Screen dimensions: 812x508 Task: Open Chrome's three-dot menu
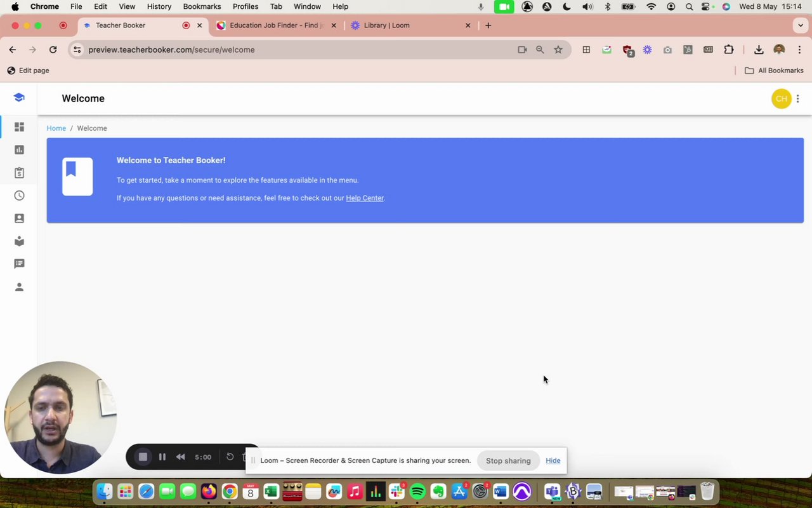pos(799,50)
